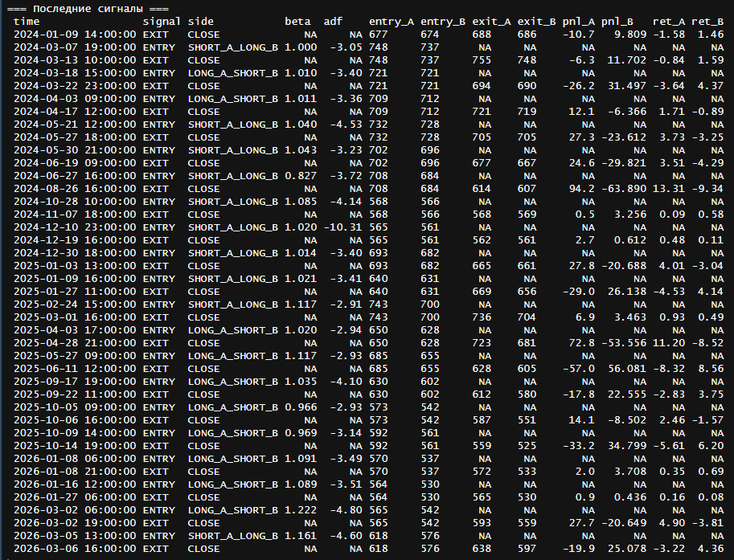Image resolution: width=734 pixels, height=560 pixels.
Task: Click the "Последние сигналы" title line
Action: [87, 8]
